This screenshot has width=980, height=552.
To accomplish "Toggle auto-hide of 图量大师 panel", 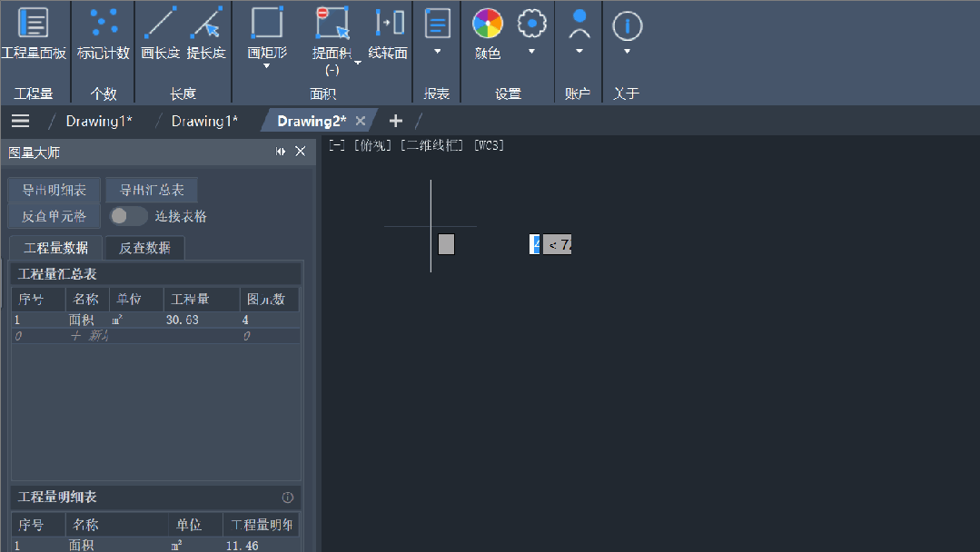I will tap(281, 152).
